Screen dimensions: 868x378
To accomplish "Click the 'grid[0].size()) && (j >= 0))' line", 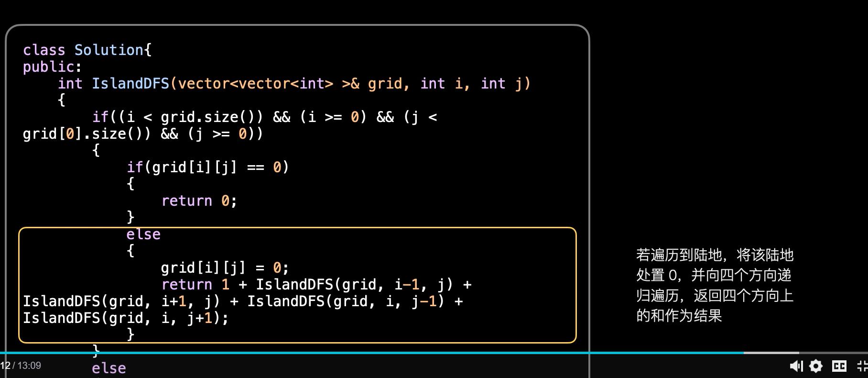I will coord(143,133).
